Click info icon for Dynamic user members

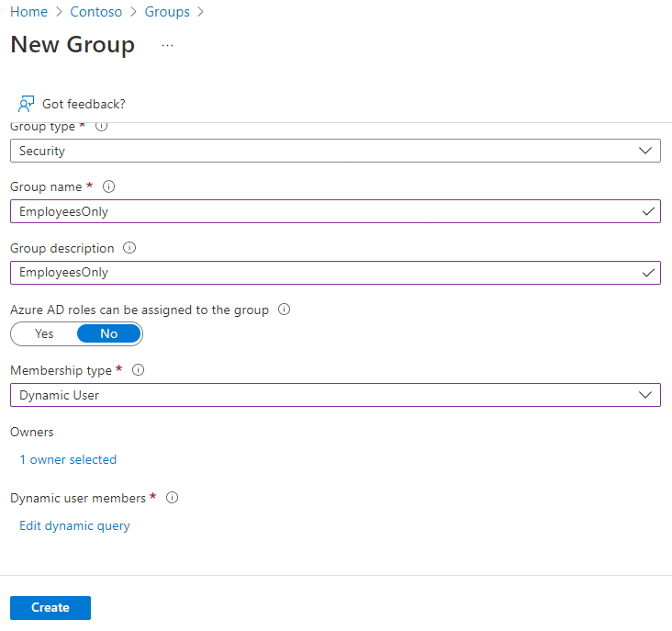coord(172,498)
